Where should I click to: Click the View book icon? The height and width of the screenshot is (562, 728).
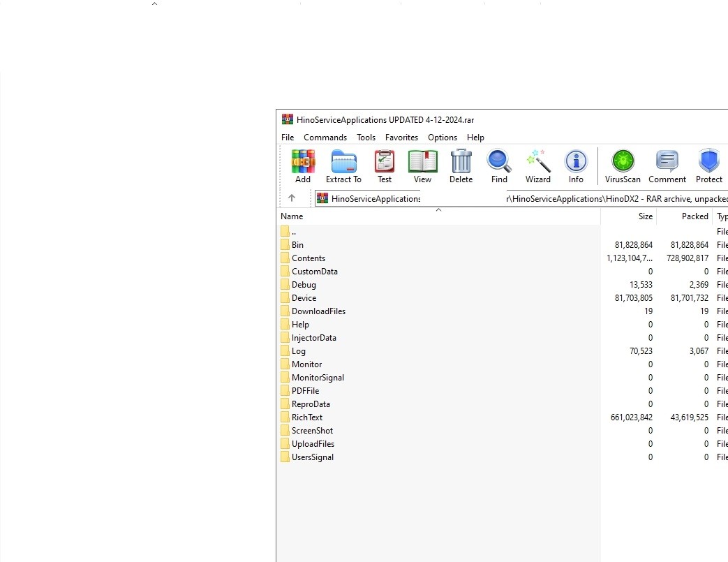click(x=422, y=162)
